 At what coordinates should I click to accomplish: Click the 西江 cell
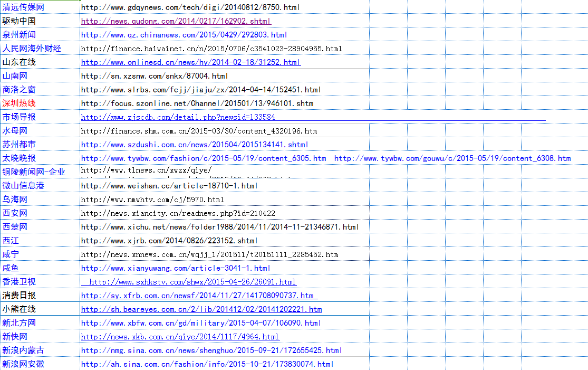tap(40, 241)
